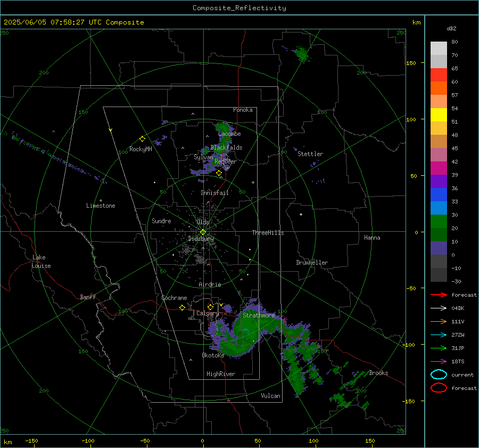The width and height of the screenshot is (479, 448).
Task: Select the Sundre label
Action: 161,221
